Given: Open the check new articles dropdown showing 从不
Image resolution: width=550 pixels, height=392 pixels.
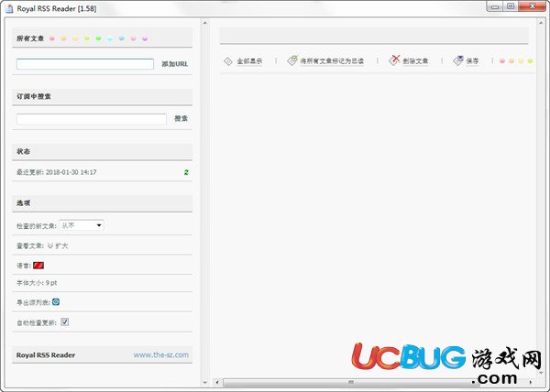Looking at the screenshot, I should (82, 225).
